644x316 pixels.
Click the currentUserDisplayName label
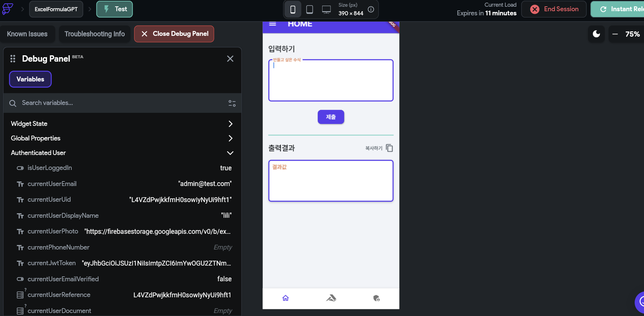click(63, 216)
